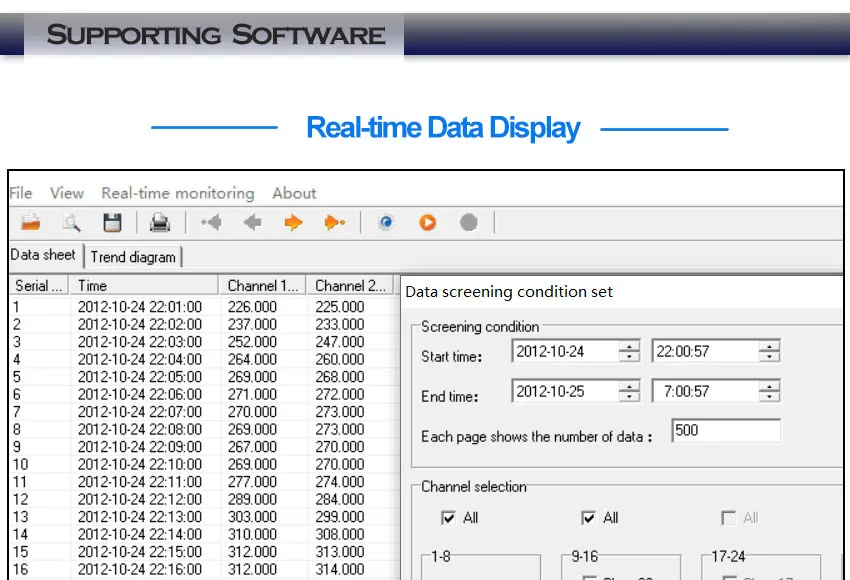Uncheck the All checkbox for channels 9-16
850x580 pixels.
[589, 518]
